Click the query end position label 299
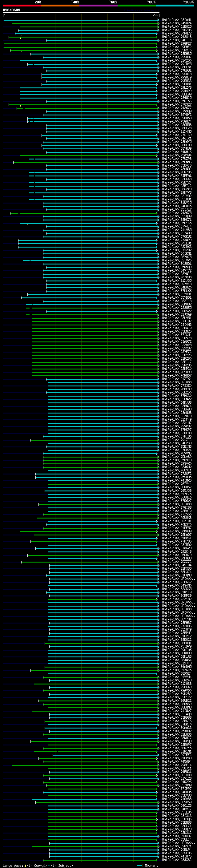 click(x=155, y=15)
